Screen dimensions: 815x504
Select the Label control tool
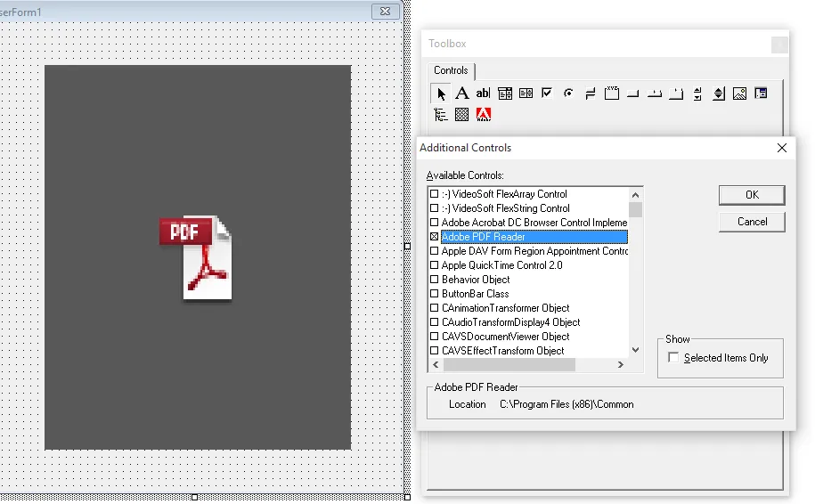(461, 93)
